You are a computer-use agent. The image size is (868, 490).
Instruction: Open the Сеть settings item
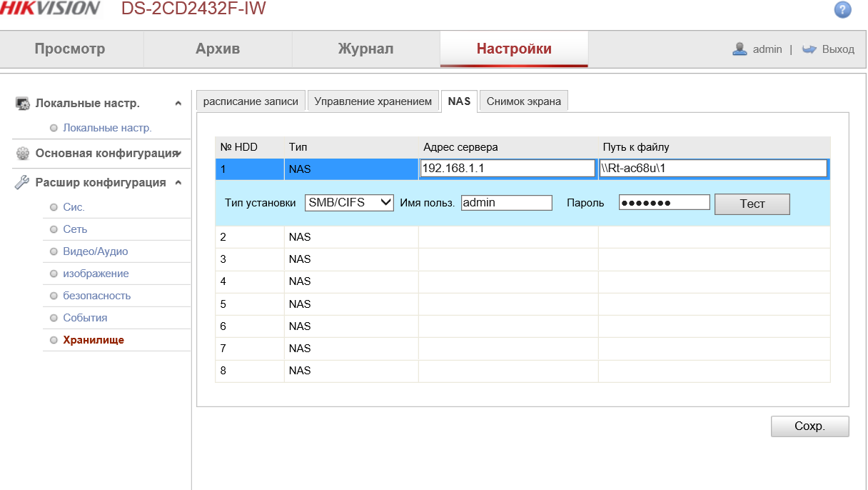tap(75, 229)
